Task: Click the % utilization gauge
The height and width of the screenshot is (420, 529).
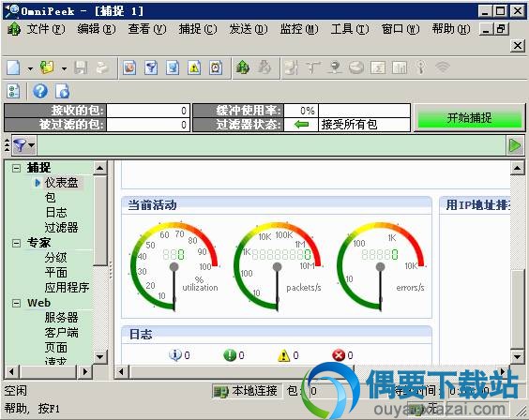Action: 174,266
